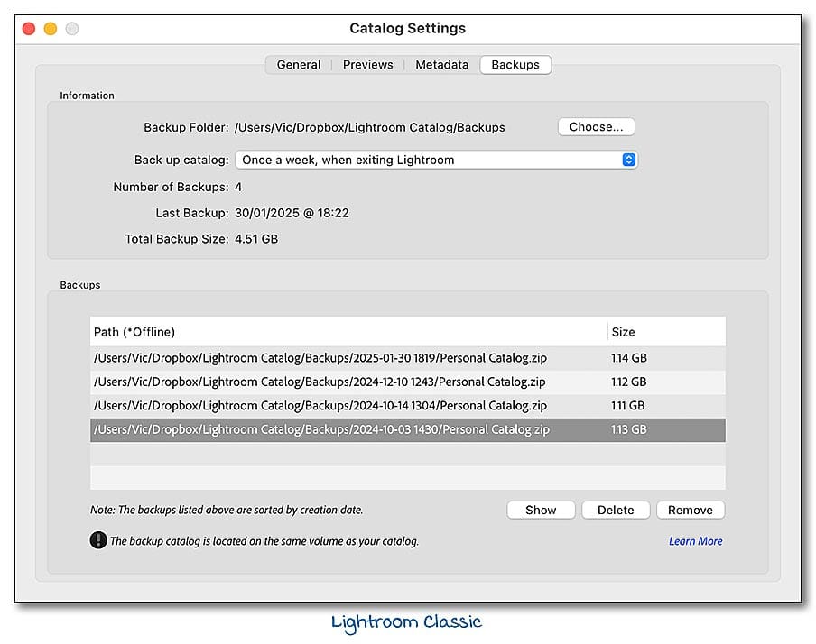Stay on the Backups tab

515,64
